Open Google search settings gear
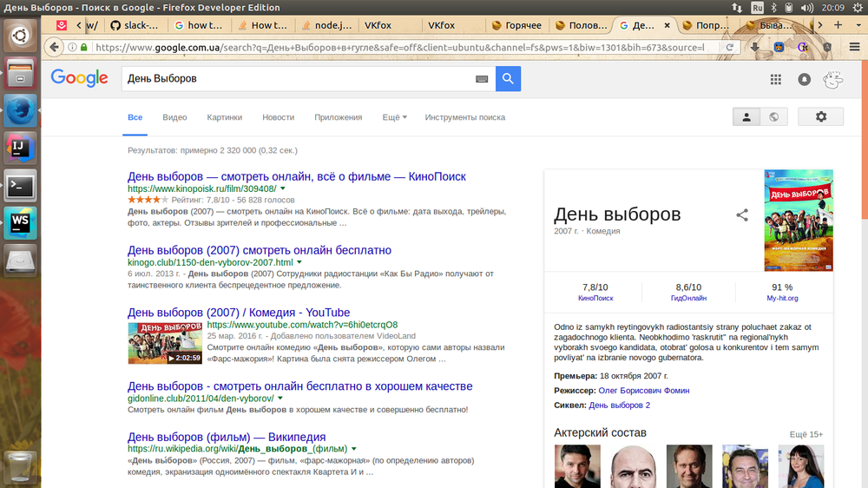Viewport: 868px width, 488px height. click(x=820, y=117)
